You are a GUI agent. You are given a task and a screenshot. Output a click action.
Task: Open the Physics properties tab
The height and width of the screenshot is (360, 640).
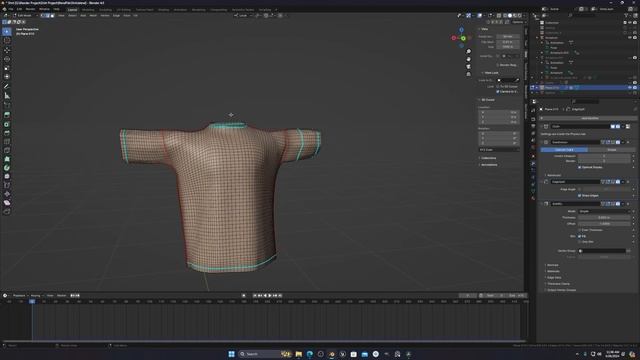[533, 177]
